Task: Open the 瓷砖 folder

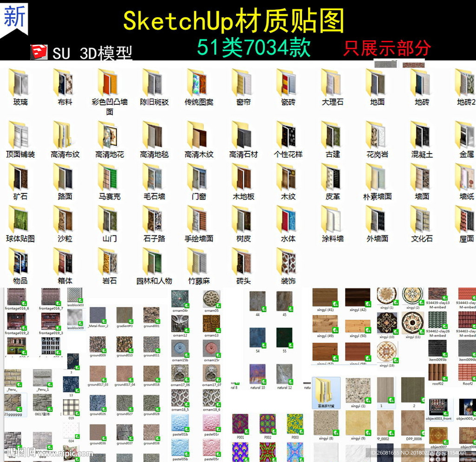Action: (288, 82)
